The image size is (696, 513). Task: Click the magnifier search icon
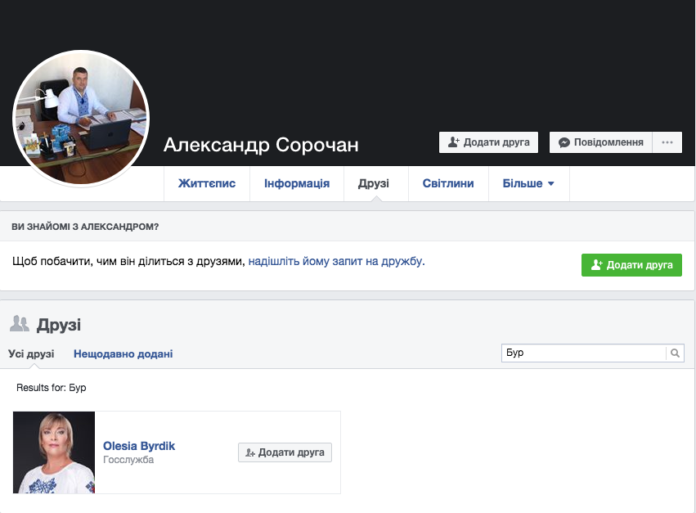(x=675, y=353)
